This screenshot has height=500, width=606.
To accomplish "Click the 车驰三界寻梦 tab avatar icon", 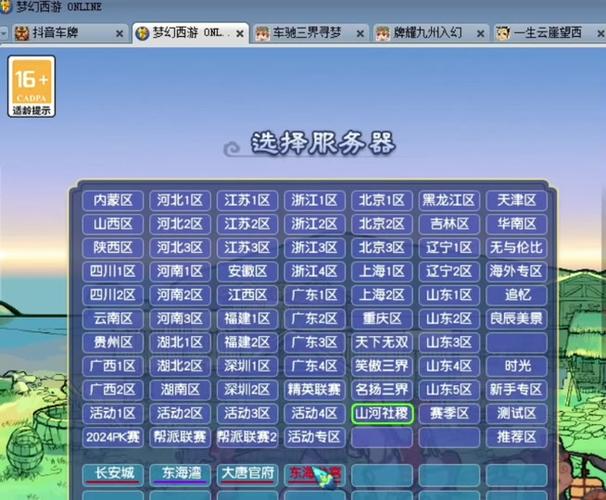I will click(262, 34).
